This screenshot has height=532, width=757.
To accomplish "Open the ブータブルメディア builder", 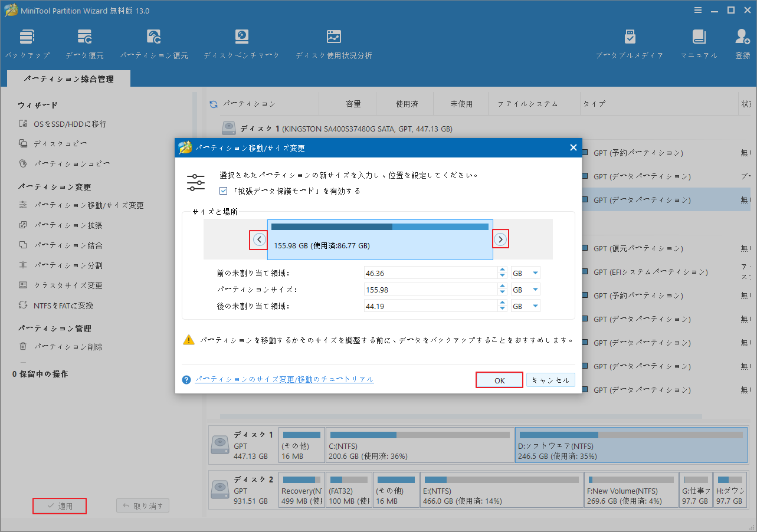I will point(630,41).
